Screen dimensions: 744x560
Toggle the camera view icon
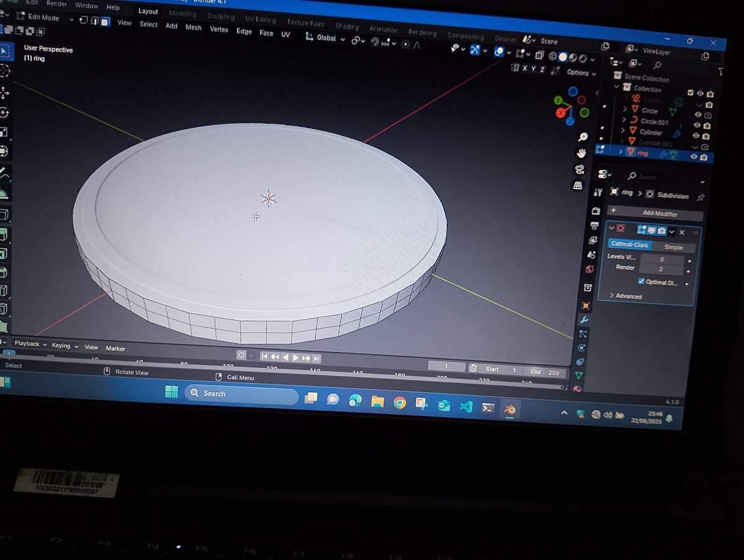580,169
